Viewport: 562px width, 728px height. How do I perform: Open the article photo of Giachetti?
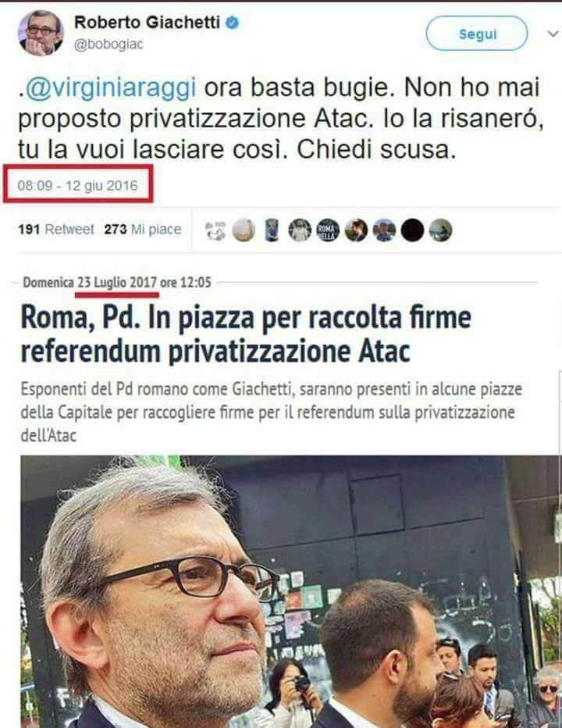click(291, 591)
